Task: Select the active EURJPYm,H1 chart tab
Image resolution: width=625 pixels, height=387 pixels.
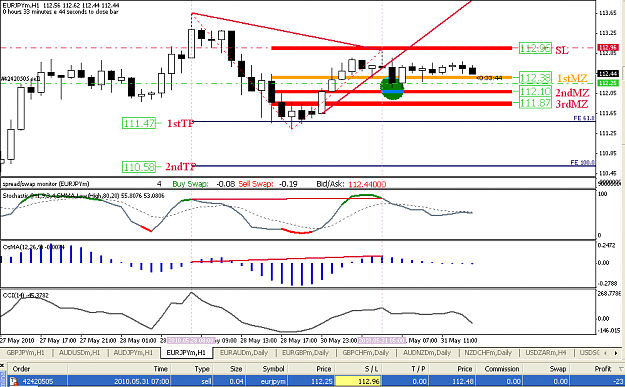Action: click(186, 353)
